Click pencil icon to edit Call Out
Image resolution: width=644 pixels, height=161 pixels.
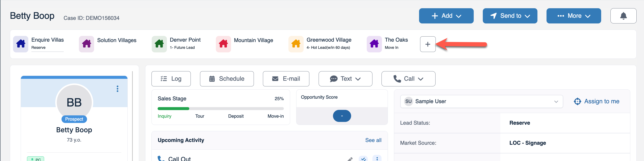click(350, 159)
